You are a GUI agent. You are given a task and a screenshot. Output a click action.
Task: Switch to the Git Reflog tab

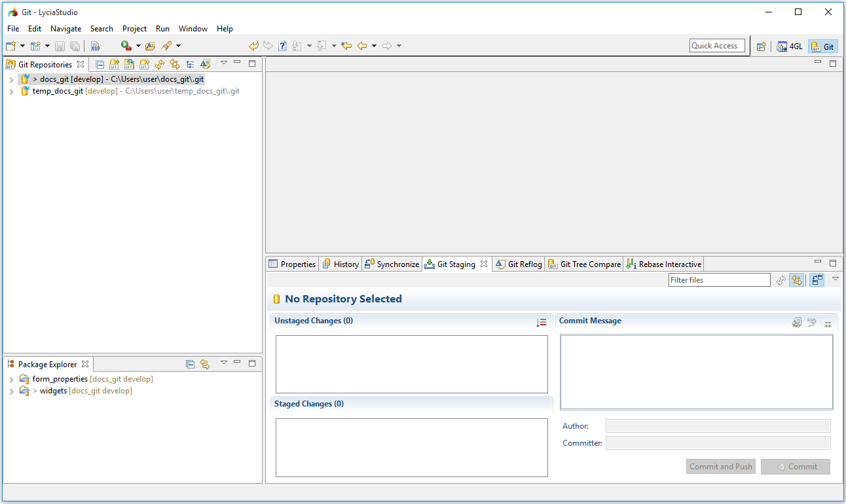[519, 264]
